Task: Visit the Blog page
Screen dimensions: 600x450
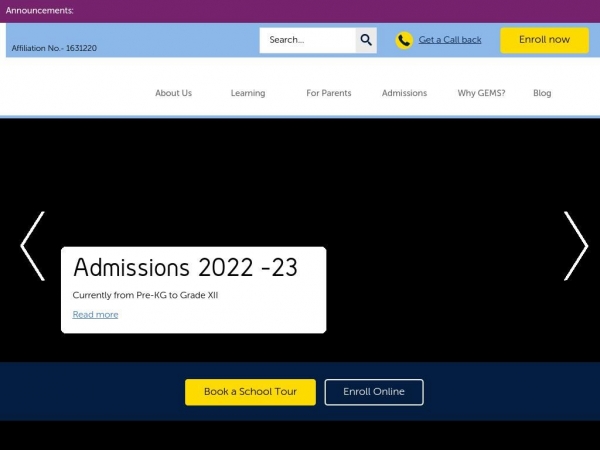Action: point(542,93)
